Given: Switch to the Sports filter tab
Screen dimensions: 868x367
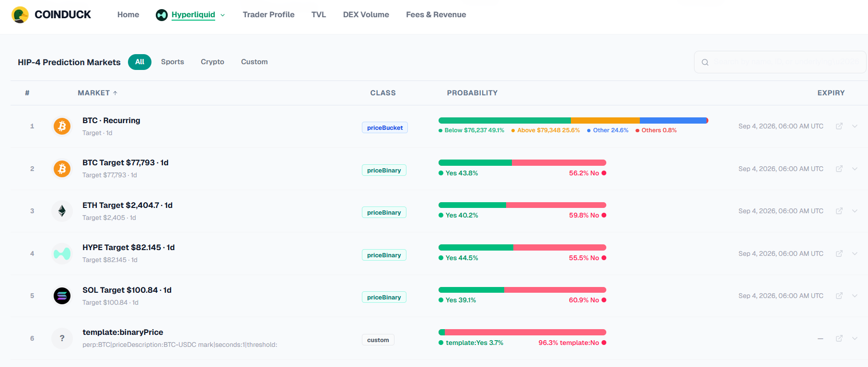Looking at the screenshot, I should (173, 62).
